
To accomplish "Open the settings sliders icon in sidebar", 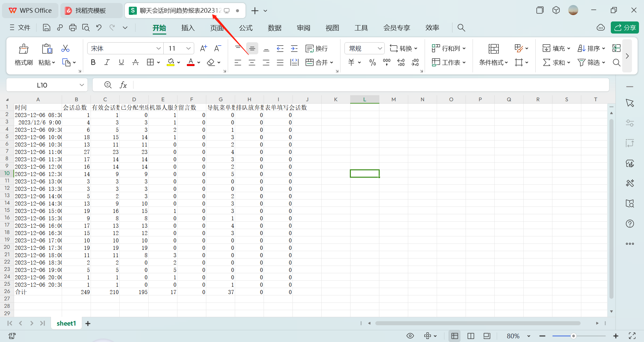I will [630, 123].
